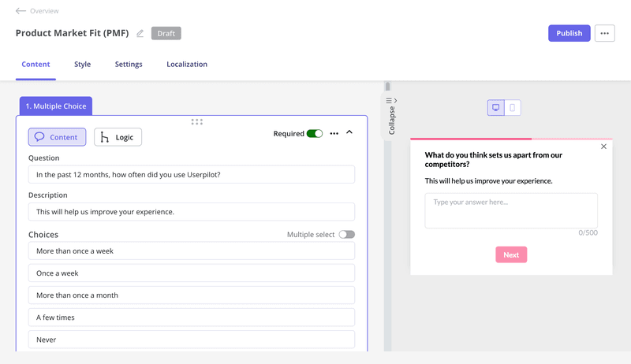Go back to Overview with the arrow
Viewport: 631px width, 364px height.
coord(21,11)
